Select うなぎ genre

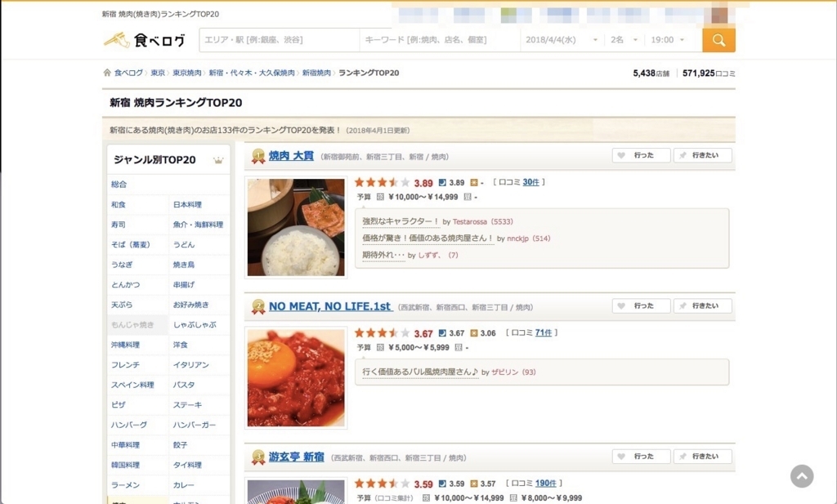tap(122, 265)
